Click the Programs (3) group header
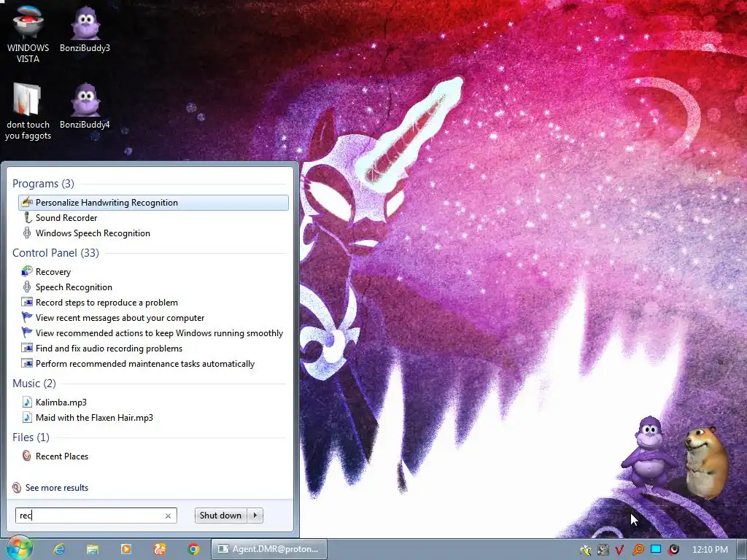747x560 pixels. [43, 183]
